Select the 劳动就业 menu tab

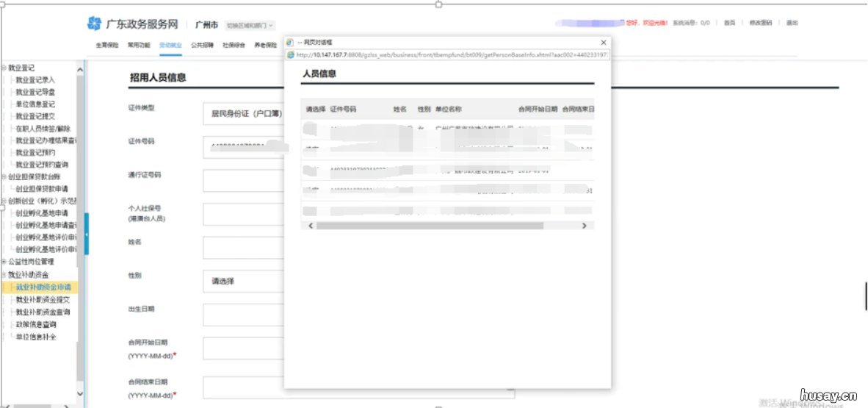170,46
